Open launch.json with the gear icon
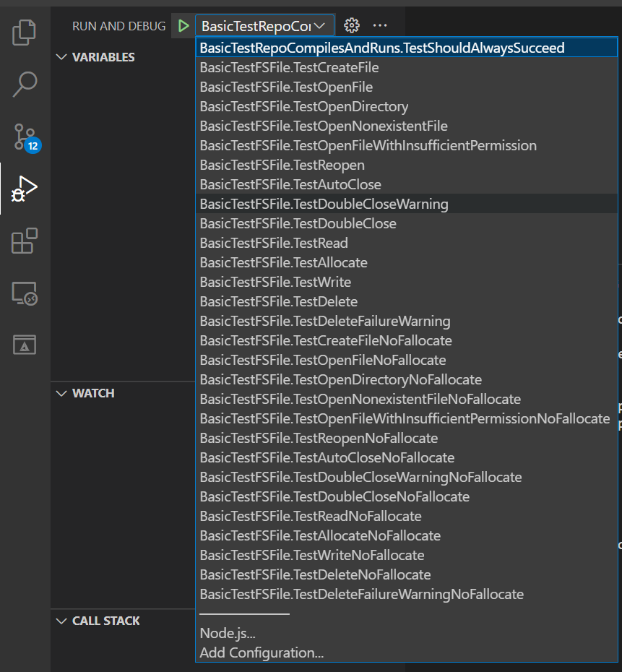 pos(352,26)
